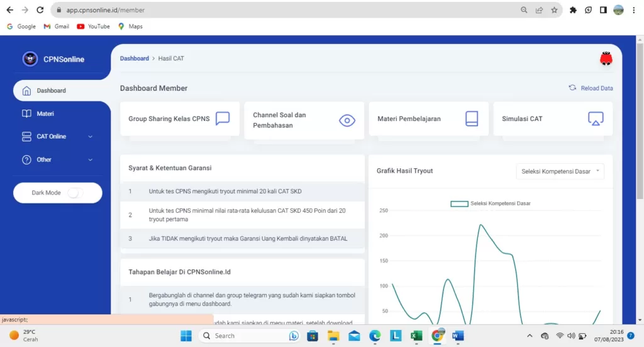644x347 pixels.
Task: Click the eye icon on Channel Soal card
Action: click(x=347, y=120)
